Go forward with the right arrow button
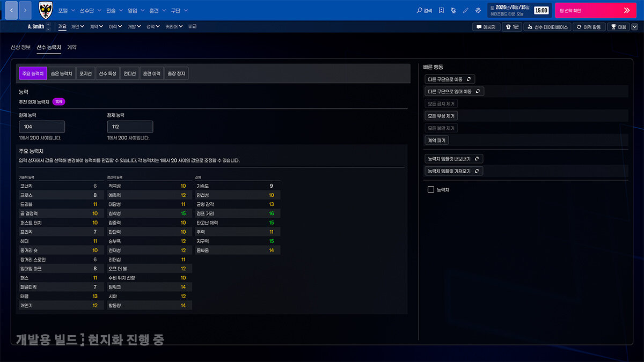The width and height of the screenshot is (644, 362). pos(25,10)
